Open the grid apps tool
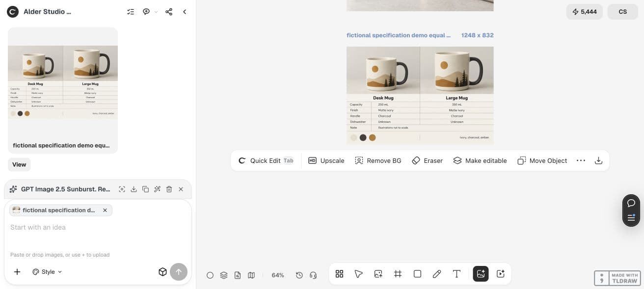Screen dimensions: 644x289 click(x=339, y=274)
